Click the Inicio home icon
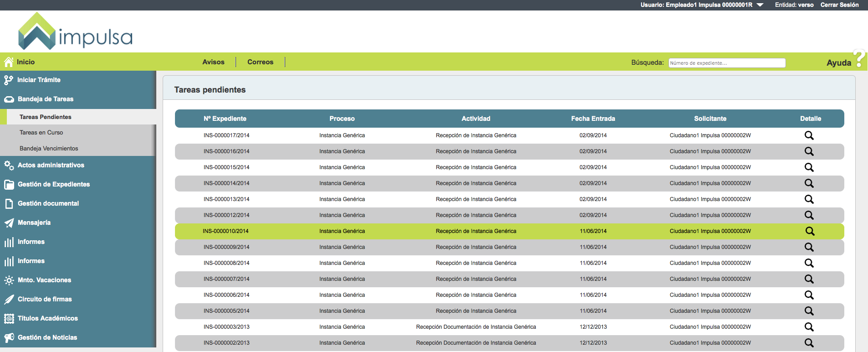Image resolution: width=868 pixels, height=352 pixels. tap(9, 62)
